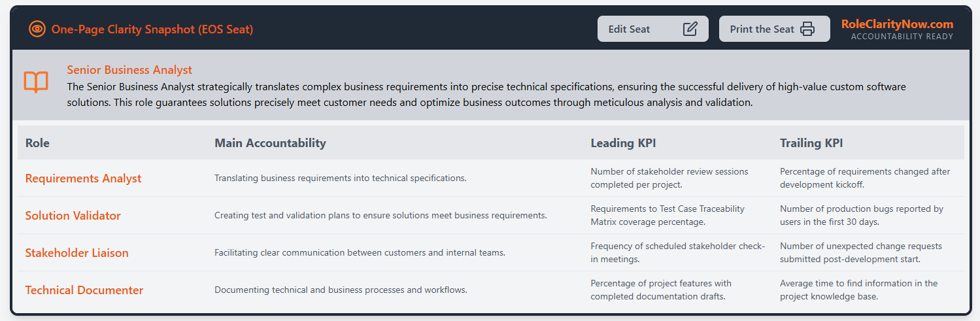Click the pencil edit icon
The height and width of the screenshot is (321, 980).
(x=690, y=29)
